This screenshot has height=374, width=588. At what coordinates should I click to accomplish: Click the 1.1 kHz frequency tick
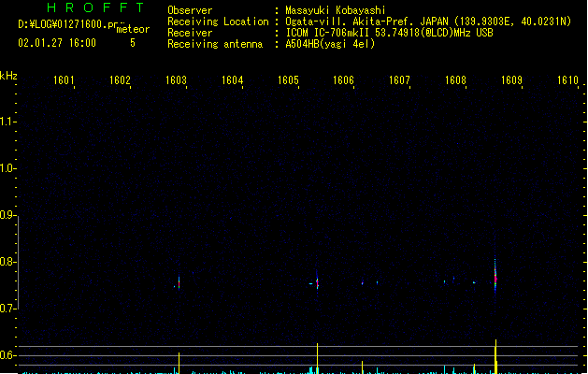[x=7, y=122]
